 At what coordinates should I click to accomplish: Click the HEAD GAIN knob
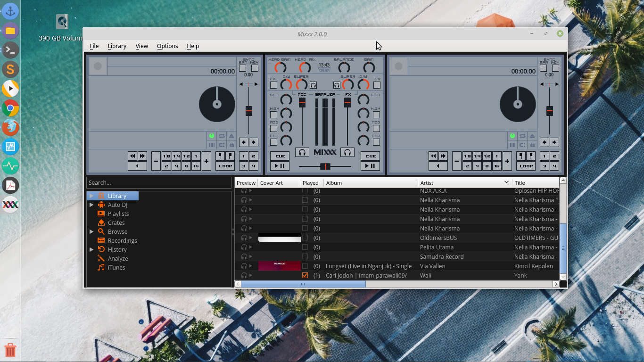(280, 68)
